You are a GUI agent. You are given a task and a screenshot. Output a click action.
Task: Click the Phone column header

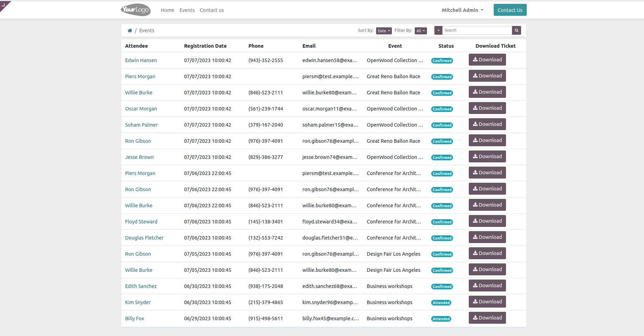point(256,46)
